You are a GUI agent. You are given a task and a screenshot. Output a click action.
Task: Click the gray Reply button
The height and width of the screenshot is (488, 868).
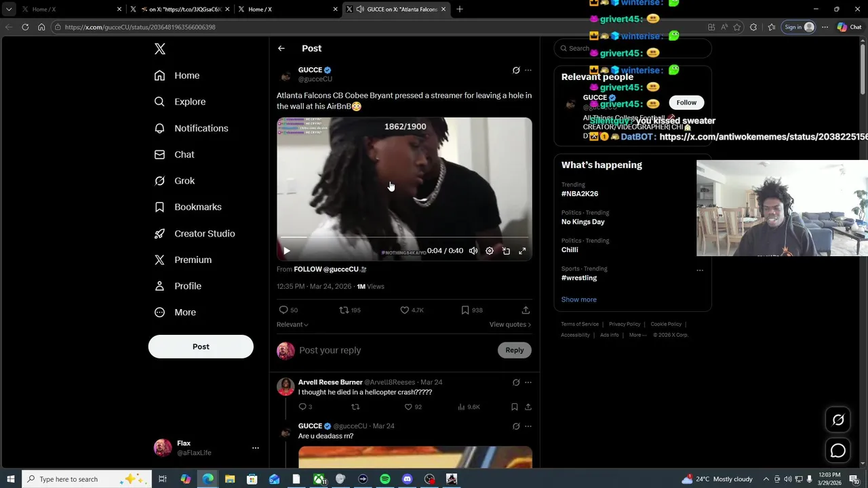click(515, 350)
